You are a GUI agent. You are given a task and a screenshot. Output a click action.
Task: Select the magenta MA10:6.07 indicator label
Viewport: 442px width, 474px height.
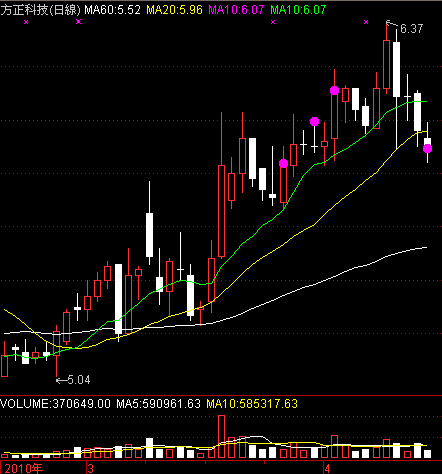(236, 10)
